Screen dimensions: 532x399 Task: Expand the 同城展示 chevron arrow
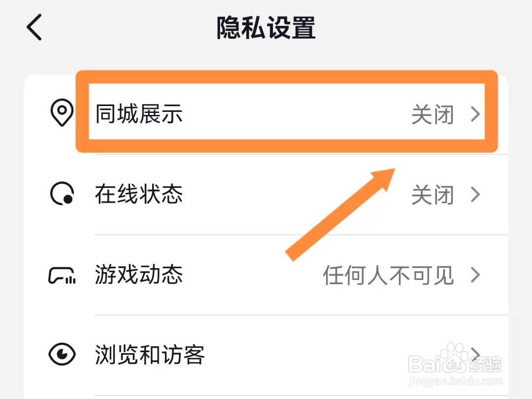[x=475, y=114]
